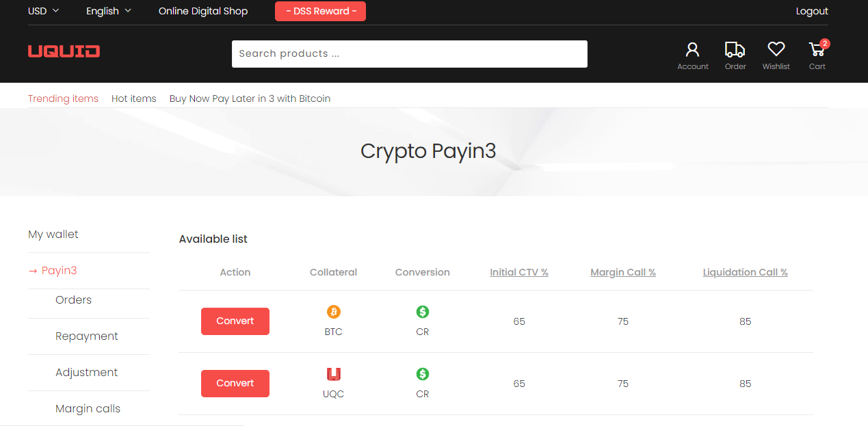This screenshot has width=868, height=426.
Task: Click the Initial CTV % column header
Action: (519, 272)
